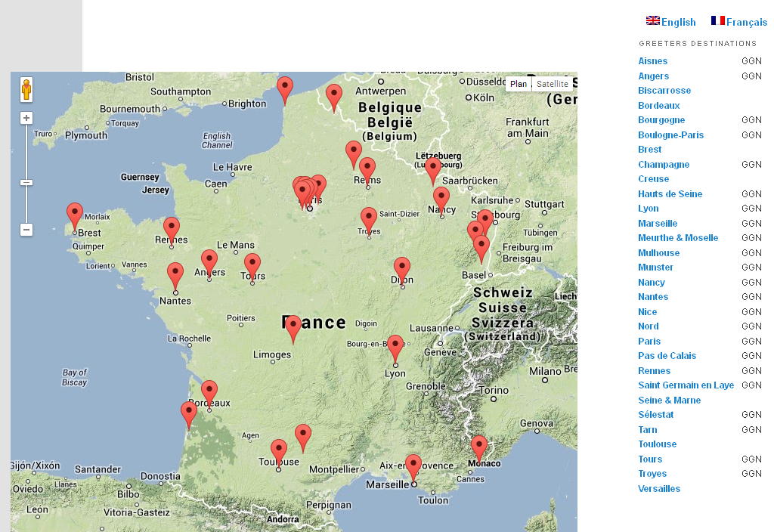
Task: Open the Meurthe & Moselle link
Action: click(x=678, y=238)
